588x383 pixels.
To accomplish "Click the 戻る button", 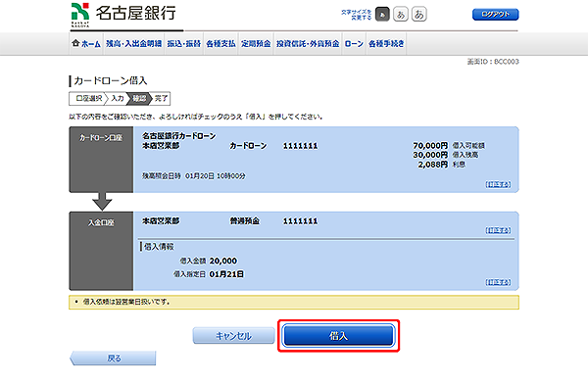I will pos(113,359).
